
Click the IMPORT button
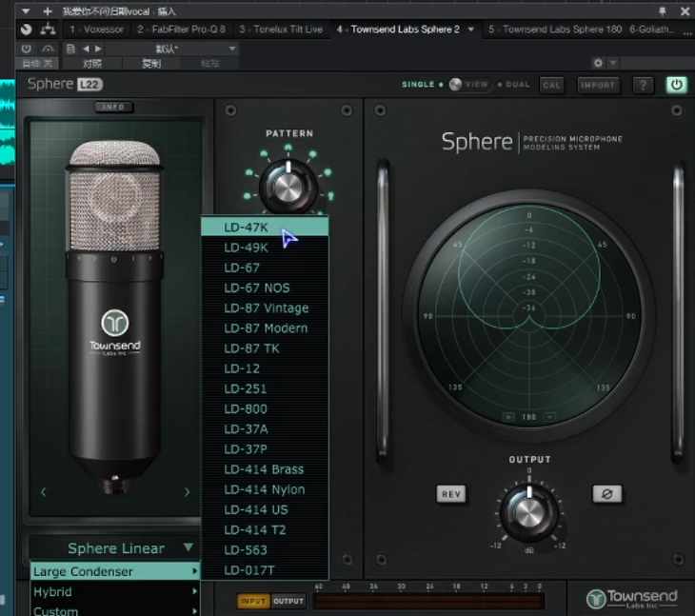click(x=598, y=85)
